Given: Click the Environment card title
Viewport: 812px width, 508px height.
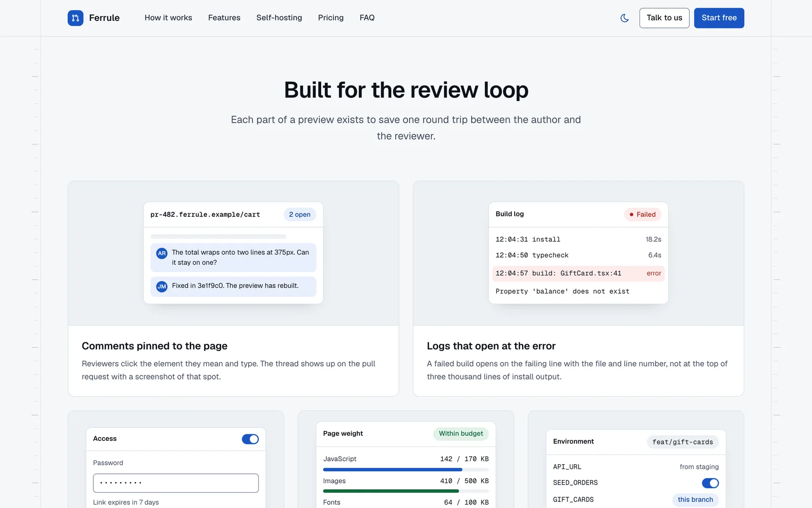Looking at the screenshot, I should click(573, 441).
